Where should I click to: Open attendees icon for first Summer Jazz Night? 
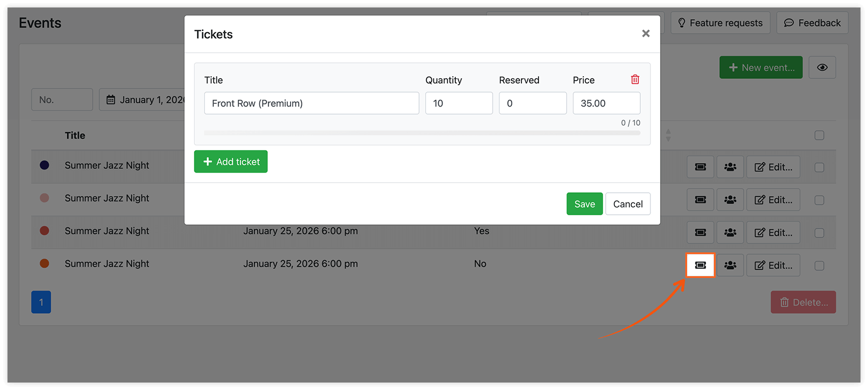[x=730, y=167]
